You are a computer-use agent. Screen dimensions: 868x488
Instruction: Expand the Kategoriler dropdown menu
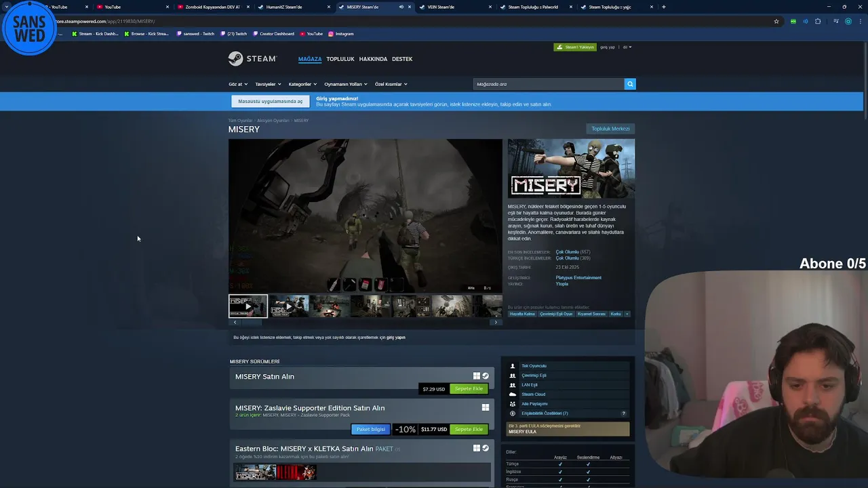tap(302, 84)
